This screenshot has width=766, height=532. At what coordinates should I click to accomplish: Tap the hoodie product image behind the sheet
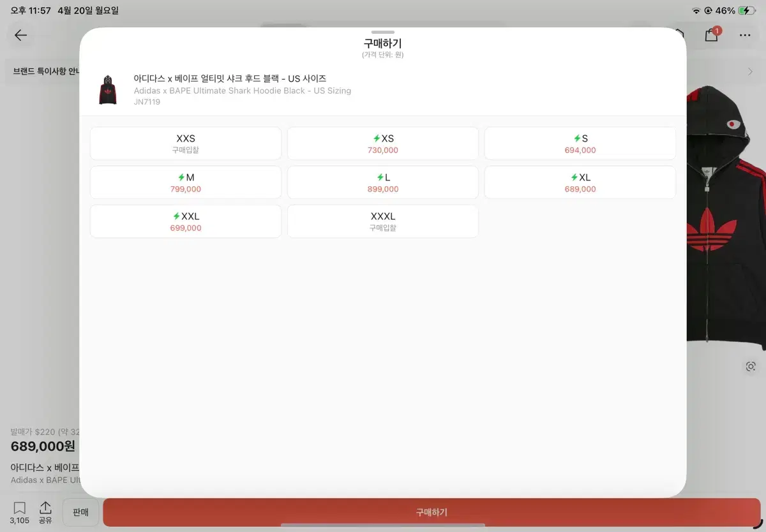(x=726, y=217)
